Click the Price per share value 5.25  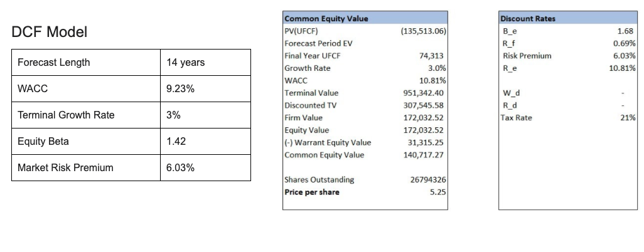click(438, 192)
